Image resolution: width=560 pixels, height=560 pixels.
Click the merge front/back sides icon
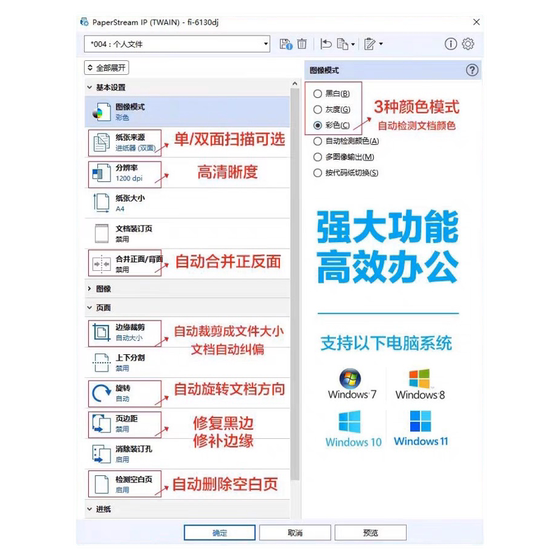102,264
